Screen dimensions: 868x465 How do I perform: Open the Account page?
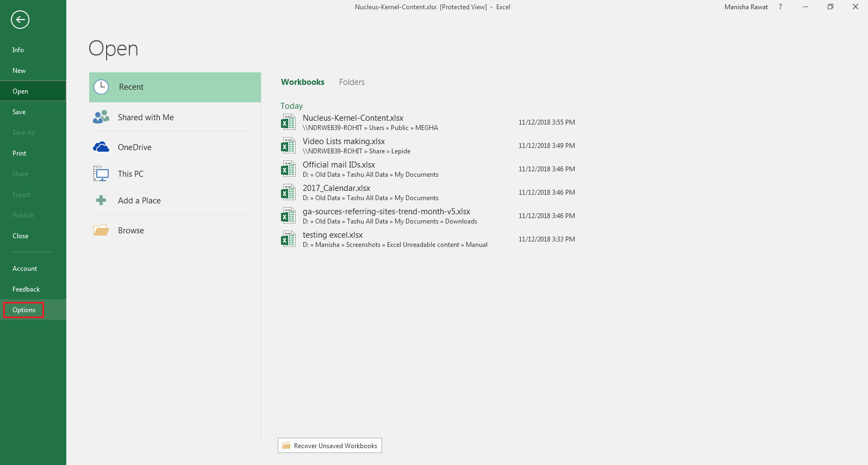click(x=33, y=269)
